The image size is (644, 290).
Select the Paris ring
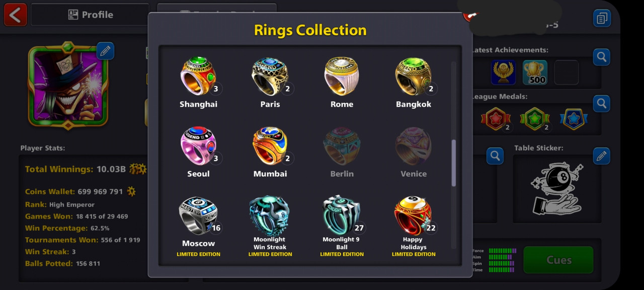[x=270, y=77]
